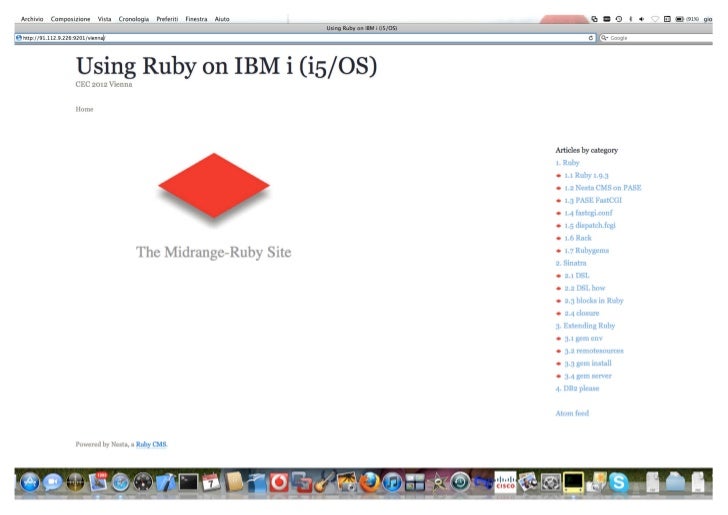The width and height of the screenshot is (728, 515).
Task: Open the '3. Extending Ruby' category link
Action: pos(585,326)
